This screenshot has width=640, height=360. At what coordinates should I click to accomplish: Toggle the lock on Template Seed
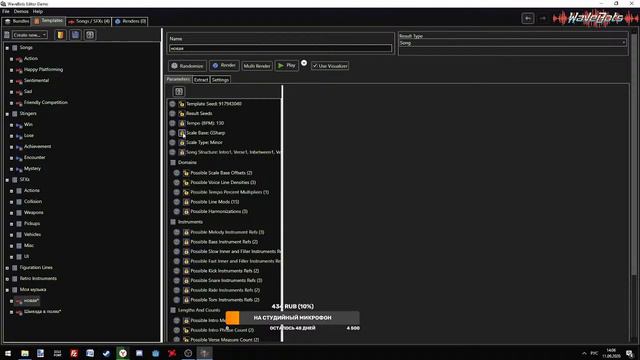coord(182,104)
